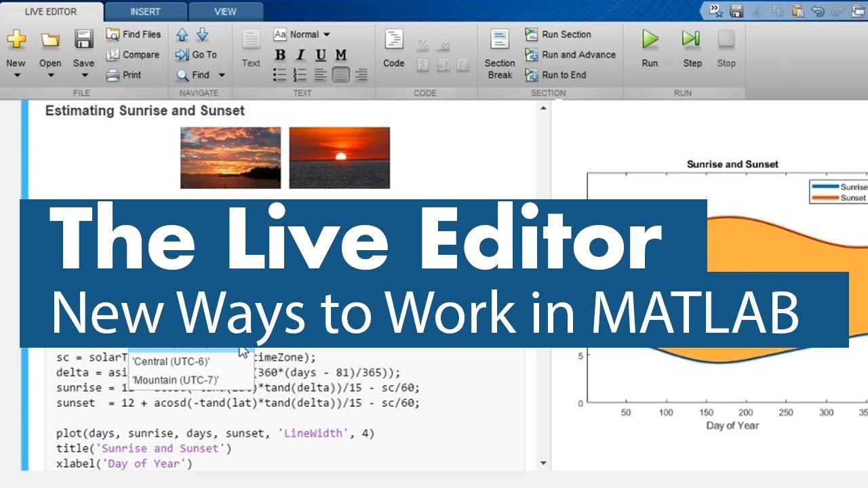
Task: Click the 'Sunrise and Sunset' plot title
Action: click(x=732, y=164)
